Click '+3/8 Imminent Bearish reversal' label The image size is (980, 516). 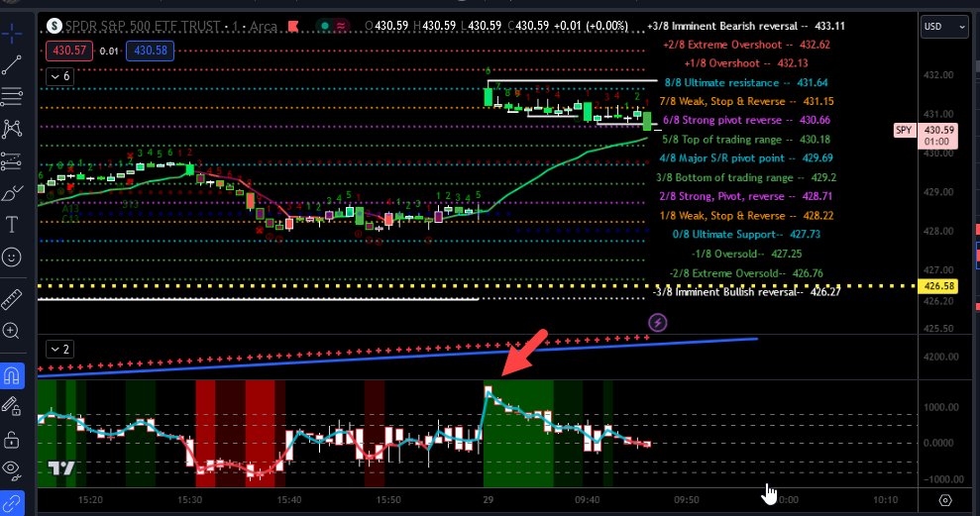[x=722, y=26]
